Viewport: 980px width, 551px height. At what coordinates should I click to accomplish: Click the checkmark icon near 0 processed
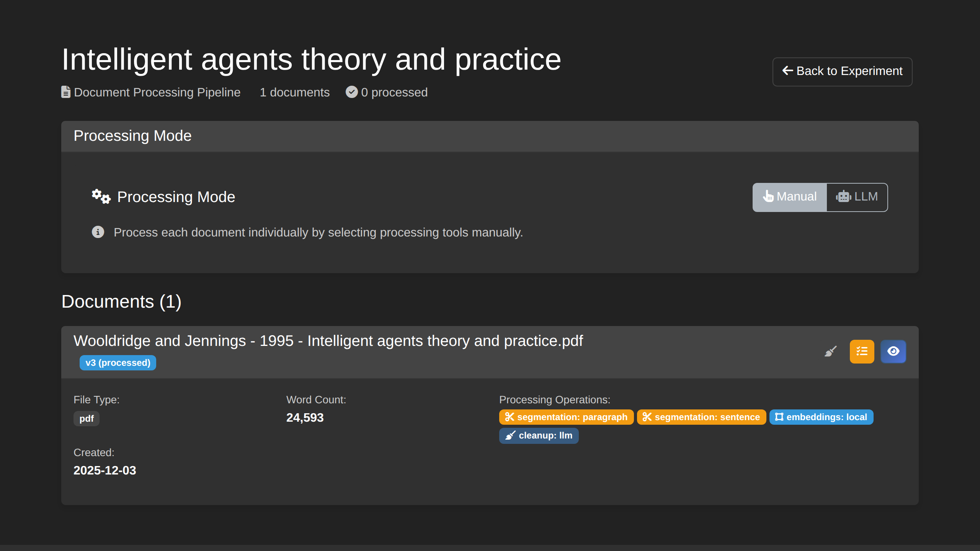point(351,92)
